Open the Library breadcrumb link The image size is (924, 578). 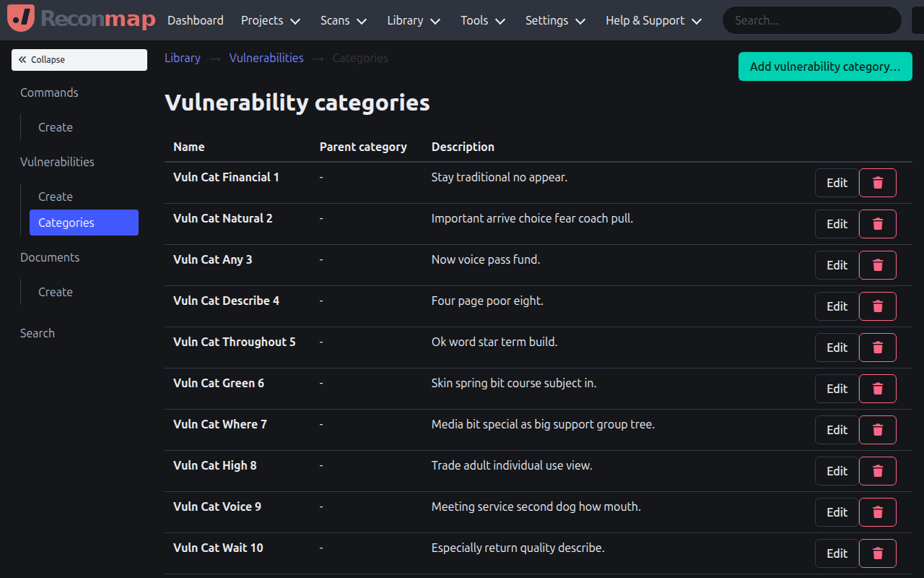[182, 58]
